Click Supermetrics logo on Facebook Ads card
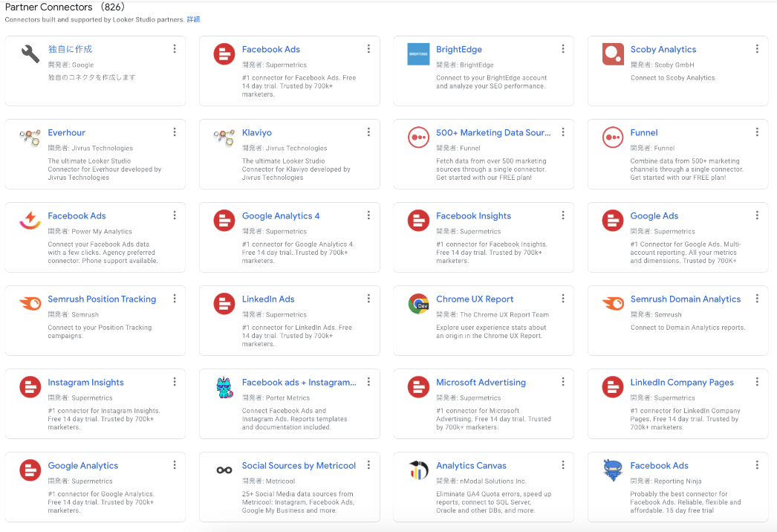The image size is (777, 532). pos(224,54)
